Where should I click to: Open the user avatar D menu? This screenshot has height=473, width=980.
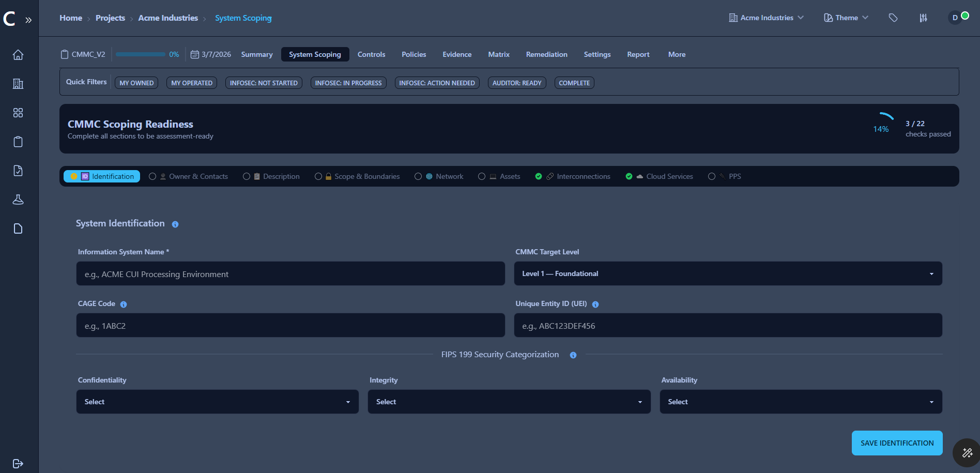click(955, 18)
